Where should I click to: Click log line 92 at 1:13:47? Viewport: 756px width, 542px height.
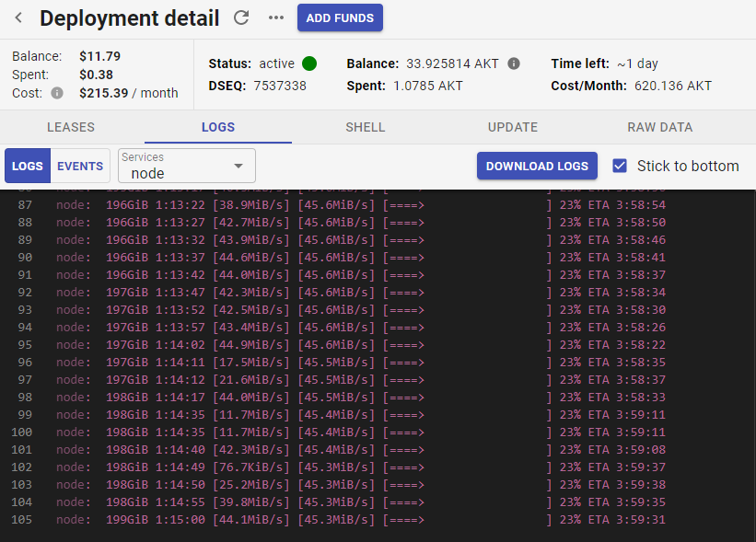click(378, 293)
